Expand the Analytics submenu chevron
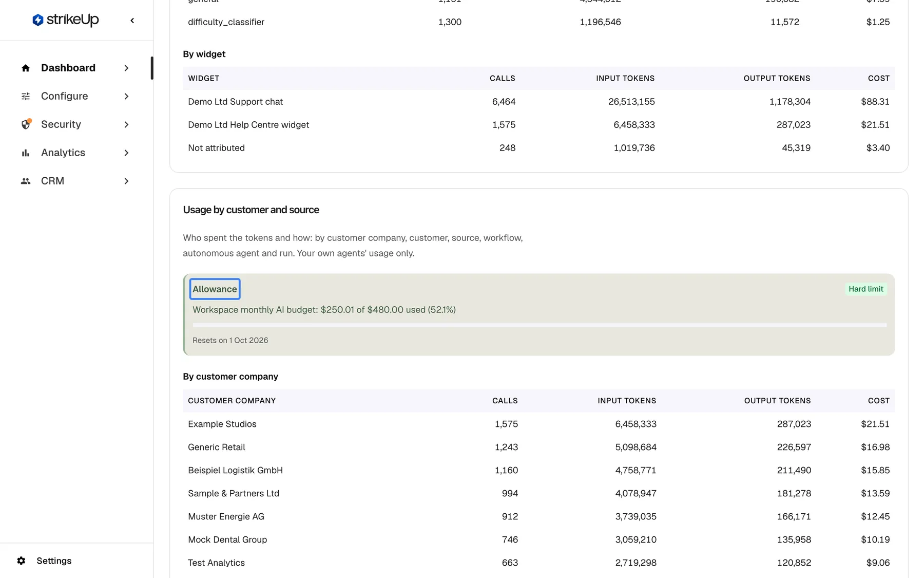Viewport: 924px width, 578px height. 126,153
